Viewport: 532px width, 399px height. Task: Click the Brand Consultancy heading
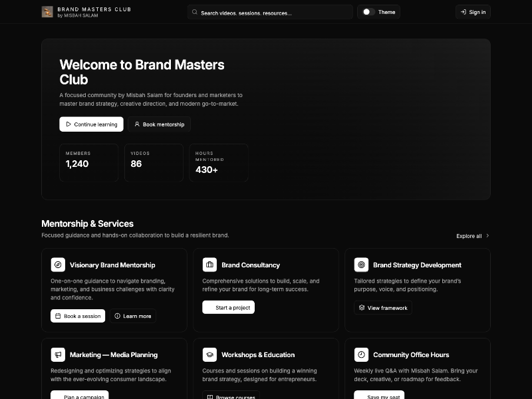(251, 265)
